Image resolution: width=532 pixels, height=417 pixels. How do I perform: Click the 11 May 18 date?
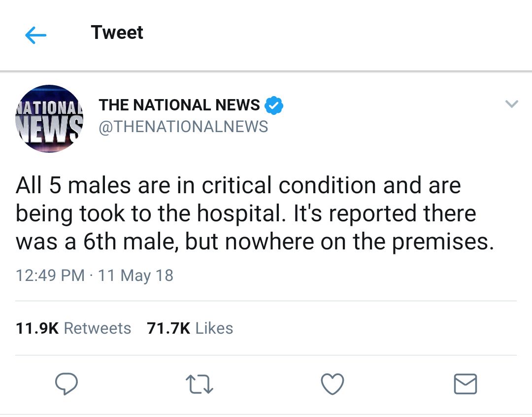tap(136, 276)
